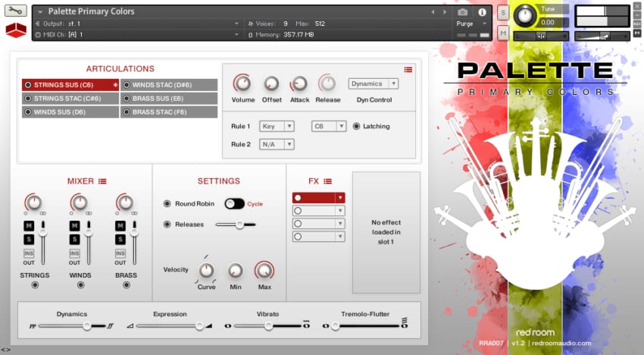The height and width of the screenshot is (355, 644).
Task: Open the Mixer list menu icon
Action: pyautogui.click(x=102, y=181)
